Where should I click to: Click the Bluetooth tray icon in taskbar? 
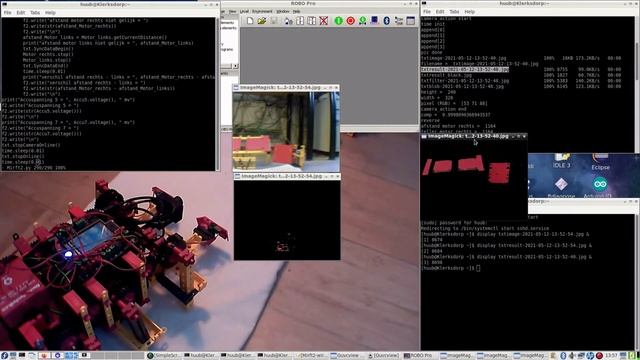(563, 356)
